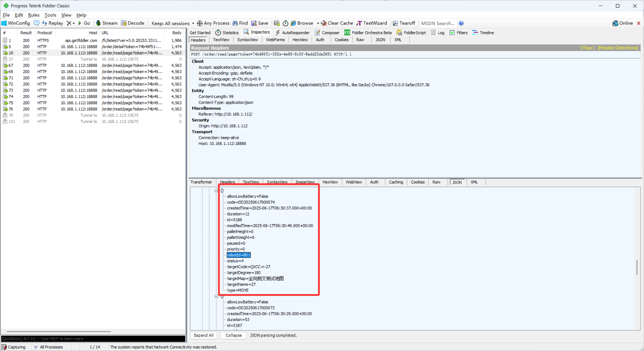Collapse the first JSON object node

coord(216,190)
